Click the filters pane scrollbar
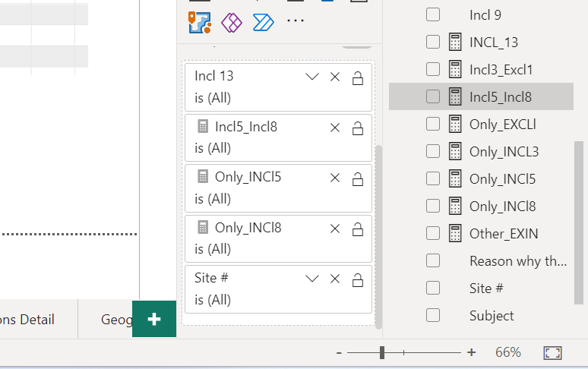This screenshot has height=369, width=588. point(379,237)
